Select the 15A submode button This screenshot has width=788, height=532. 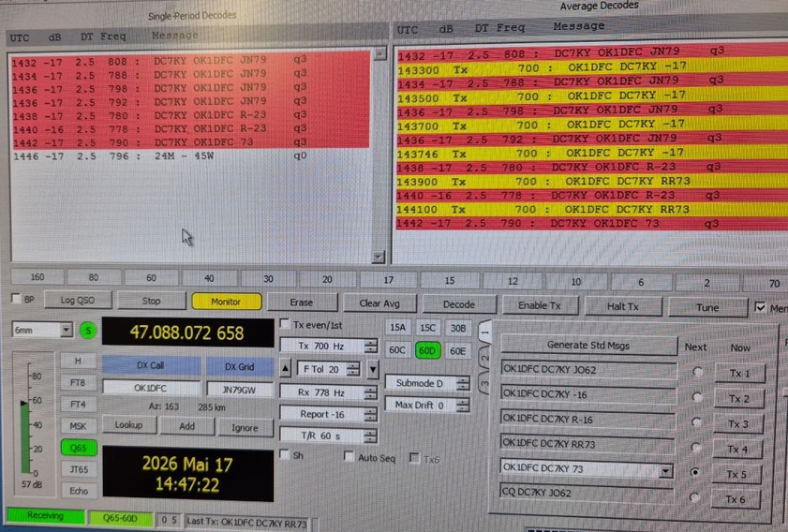[x=397, y=328]
